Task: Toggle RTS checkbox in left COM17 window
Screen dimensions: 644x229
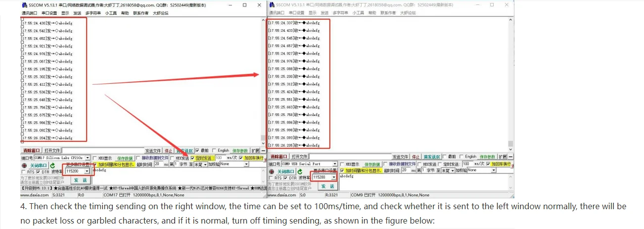Action: point(23,172)
